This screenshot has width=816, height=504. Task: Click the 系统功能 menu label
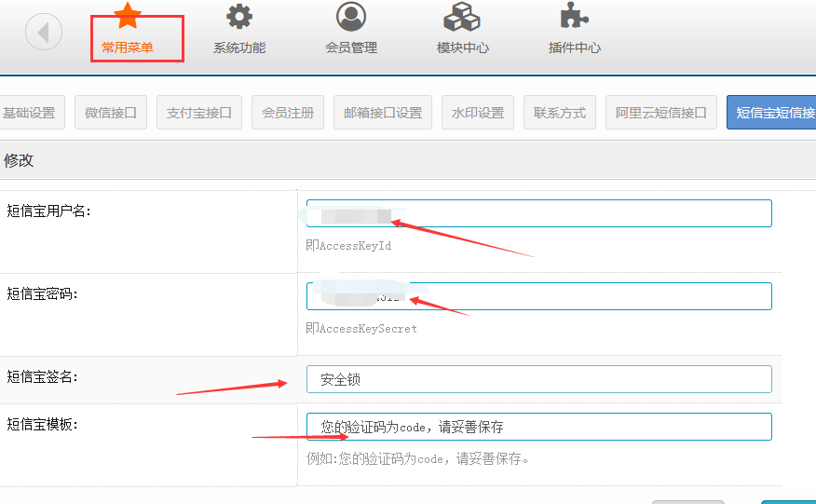(x=239, y=48)
